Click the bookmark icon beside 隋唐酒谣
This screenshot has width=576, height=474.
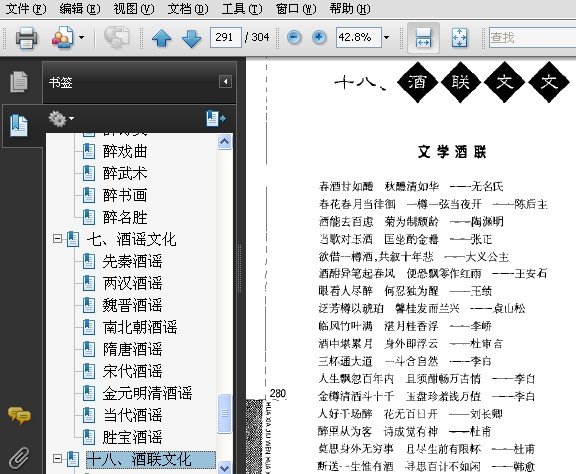point(89,349)
